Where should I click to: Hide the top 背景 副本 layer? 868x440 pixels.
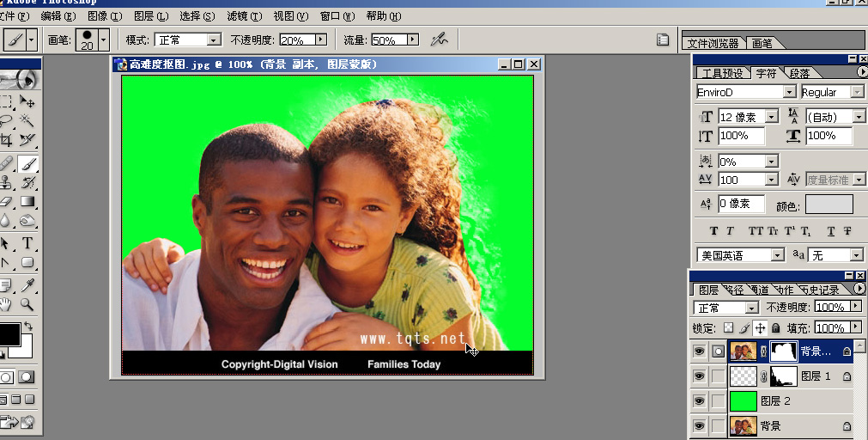pos(699,351)
